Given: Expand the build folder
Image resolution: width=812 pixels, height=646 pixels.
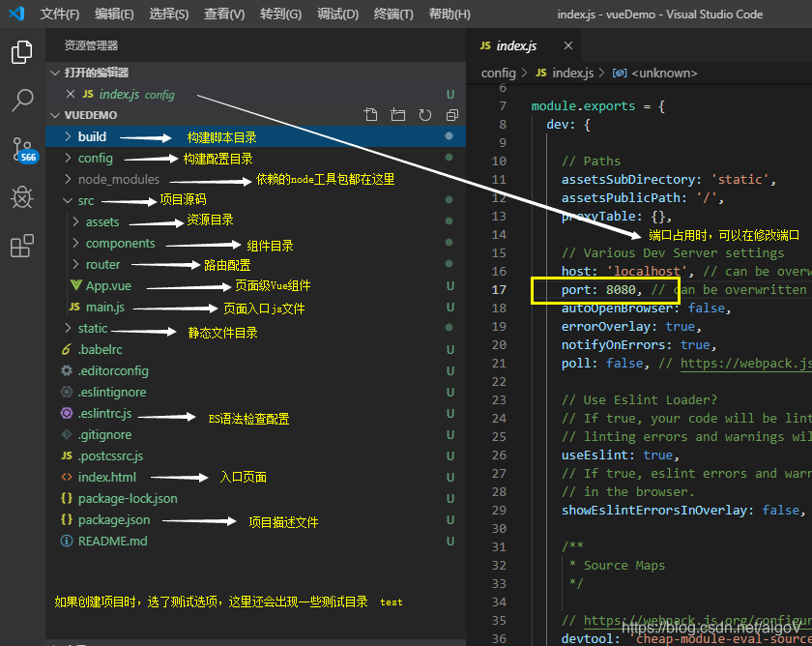Looking at the screenshot, I should click(68, 136).
